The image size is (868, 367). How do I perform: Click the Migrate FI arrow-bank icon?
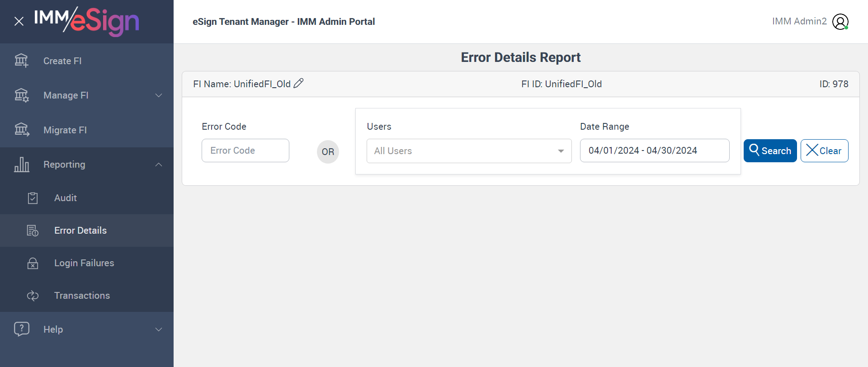coord(21,130)
